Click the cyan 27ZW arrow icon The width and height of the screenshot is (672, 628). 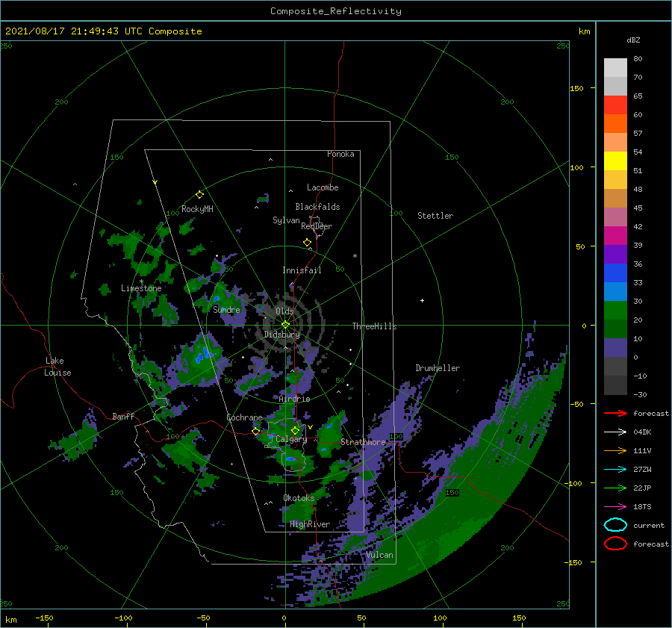coord(615,470)
